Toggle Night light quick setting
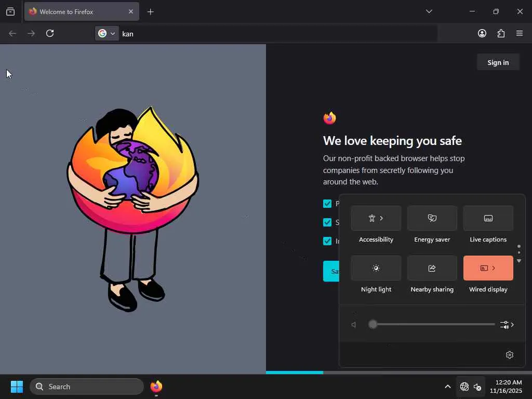Viewport: 532px width, 399px height. (x=376, y=268)
